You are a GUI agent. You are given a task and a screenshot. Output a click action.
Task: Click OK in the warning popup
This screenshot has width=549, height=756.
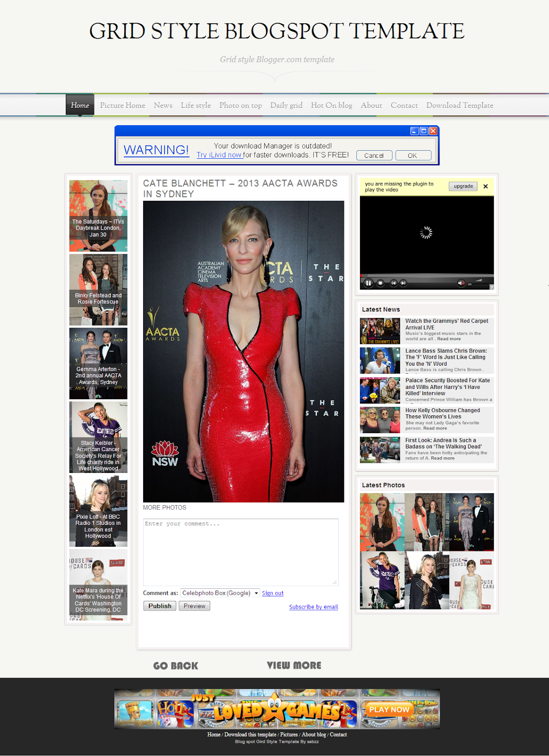413,155
